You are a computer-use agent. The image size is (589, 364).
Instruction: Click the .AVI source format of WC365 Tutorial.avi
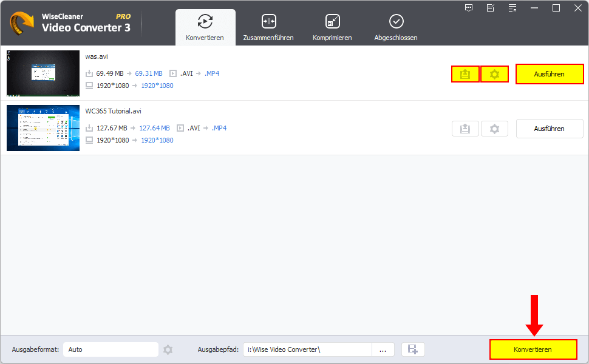click(x=194, y=128)
